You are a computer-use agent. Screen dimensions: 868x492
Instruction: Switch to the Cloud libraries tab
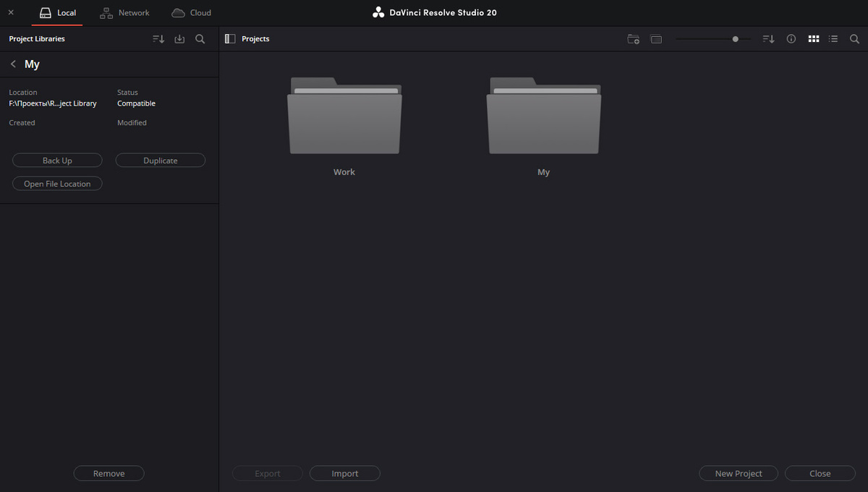tap(192, 13)
